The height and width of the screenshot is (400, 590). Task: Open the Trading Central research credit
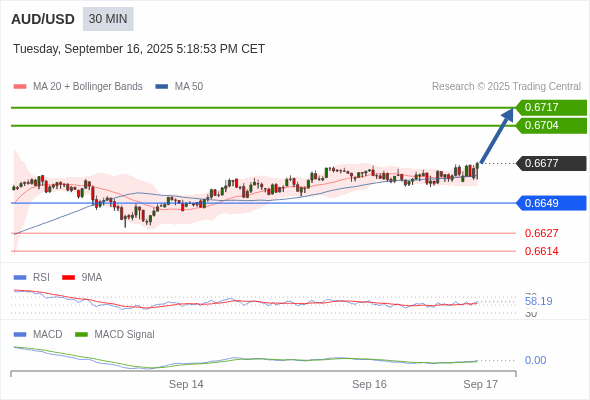click(506, 87)
